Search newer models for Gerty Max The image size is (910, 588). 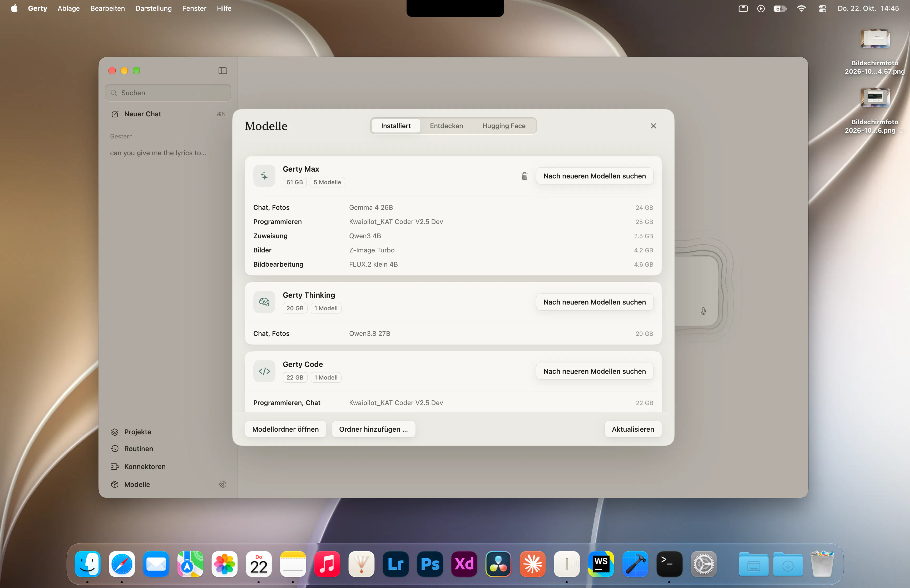[595, 176]
